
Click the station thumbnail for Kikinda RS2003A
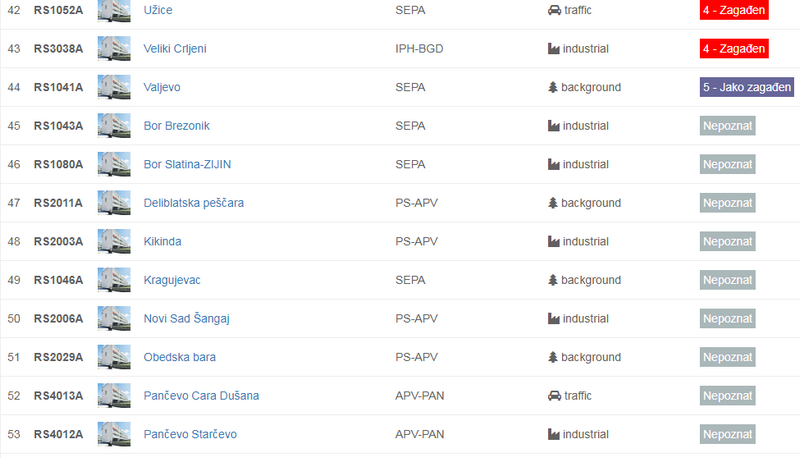114,241
